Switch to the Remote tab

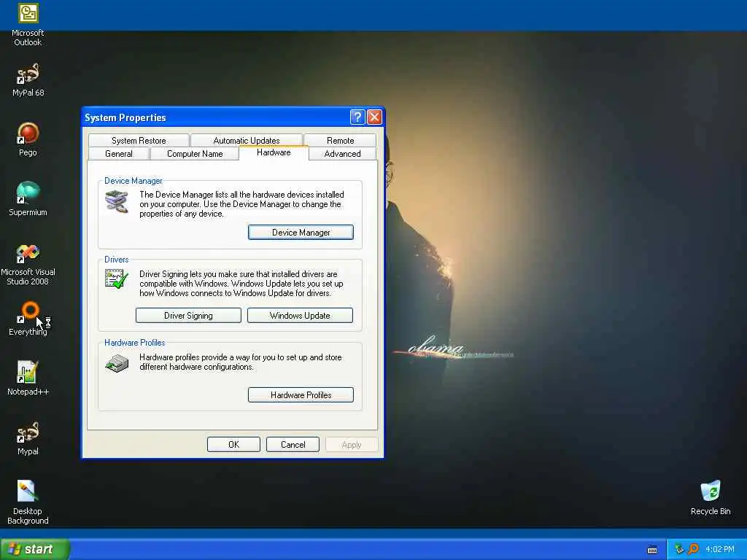[x=340, y=141]
